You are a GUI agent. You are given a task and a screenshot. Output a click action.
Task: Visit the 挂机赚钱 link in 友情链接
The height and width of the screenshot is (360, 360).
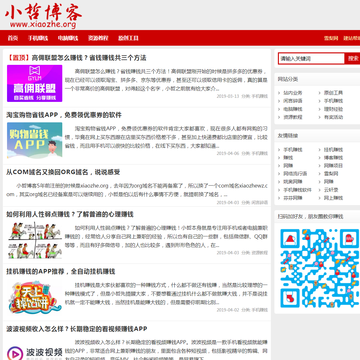[x=333, y=150]
